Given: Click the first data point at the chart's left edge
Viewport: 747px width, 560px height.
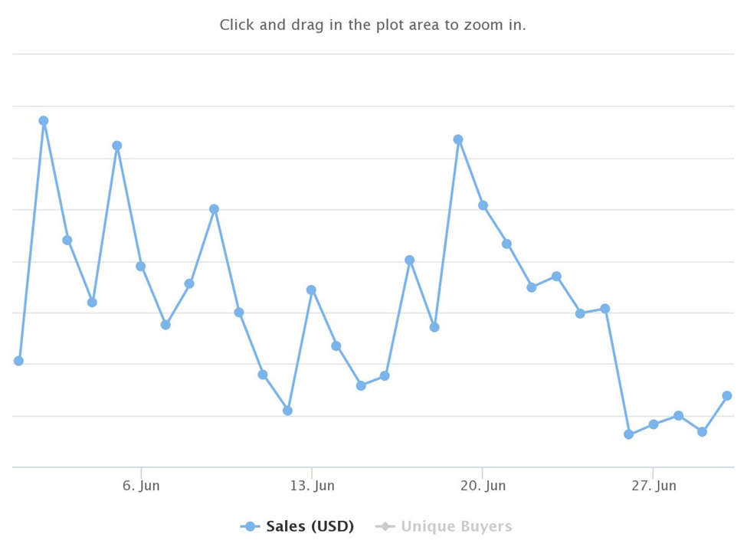Looking at the screenshot, I should coord(18,361).
